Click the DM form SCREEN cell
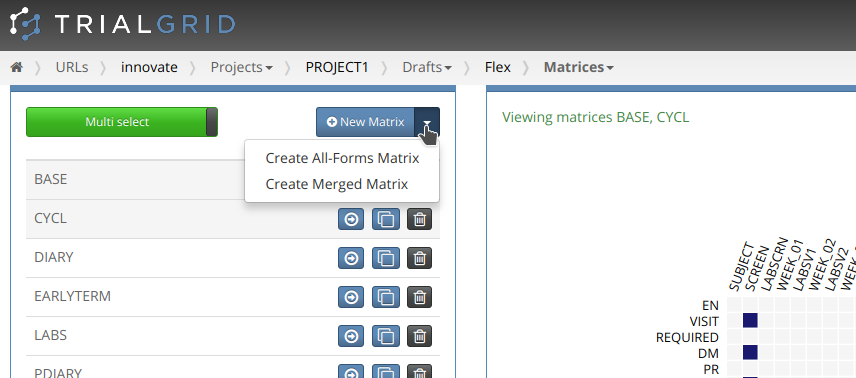The height and width of the screenshot is (378, 856). (x=750, y=352)
